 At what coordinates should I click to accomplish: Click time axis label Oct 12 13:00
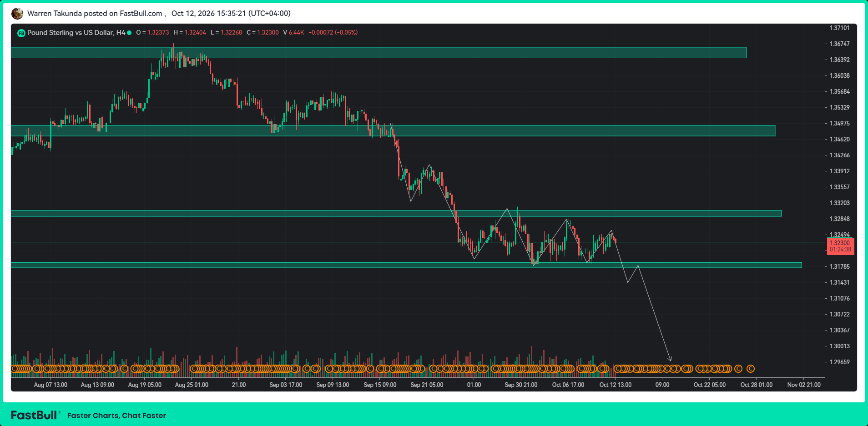click(616, 385)
